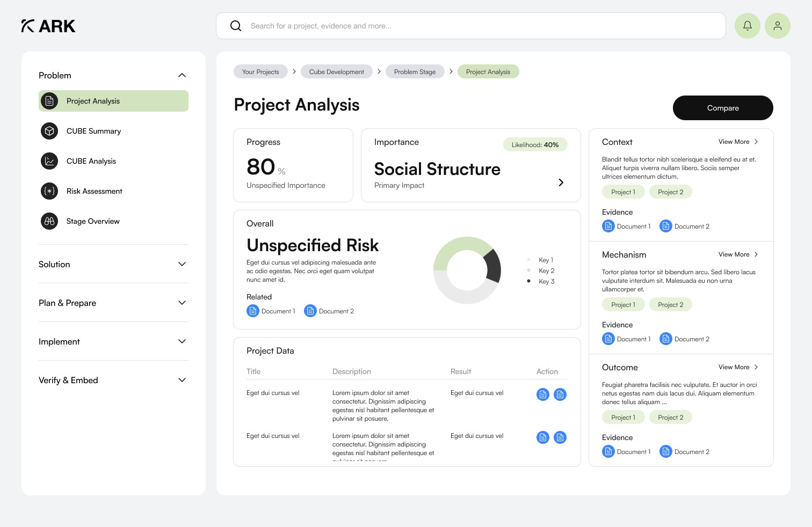Click the notification bell icon
812x527 pixels.
747,26
